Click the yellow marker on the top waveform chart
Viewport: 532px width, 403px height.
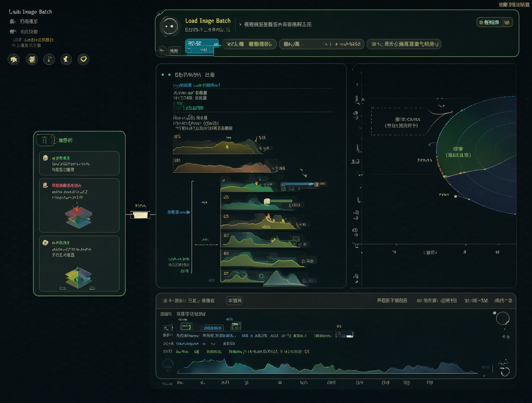click(227, 147)
